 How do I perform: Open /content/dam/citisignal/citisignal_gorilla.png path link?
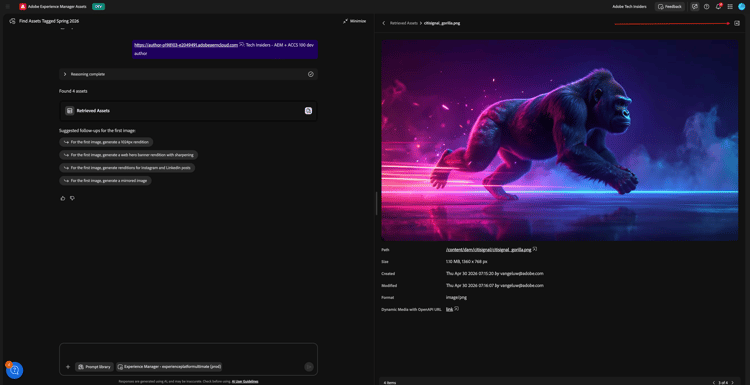488,249
